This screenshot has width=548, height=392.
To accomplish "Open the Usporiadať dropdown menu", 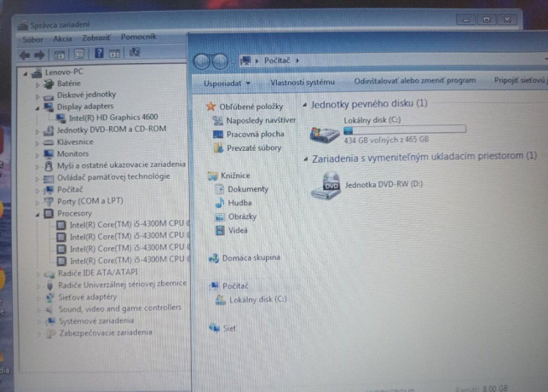I will click(227, 84).
